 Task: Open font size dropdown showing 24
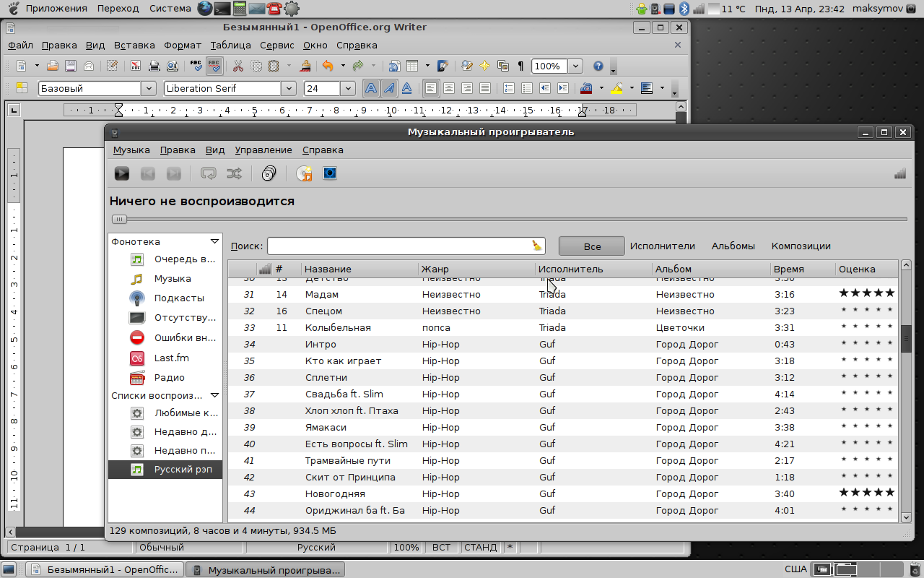(x=348, y=88)
